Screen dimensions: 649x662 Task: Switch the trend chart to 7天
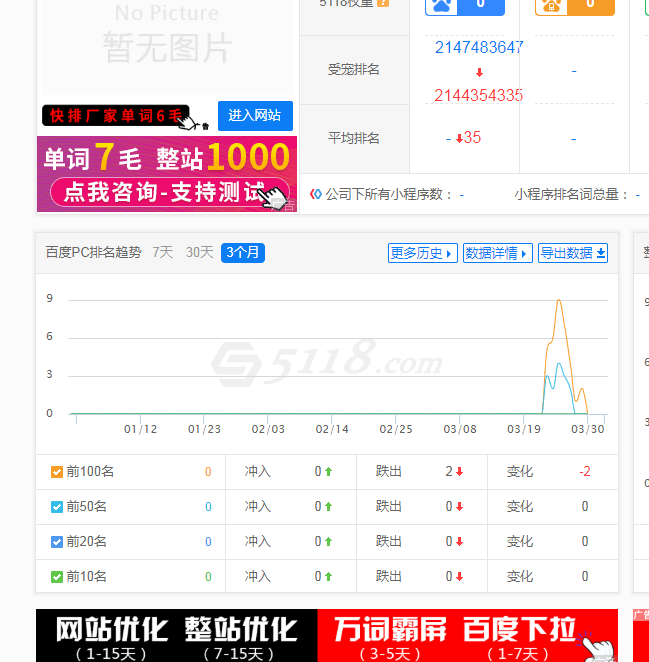162,253
